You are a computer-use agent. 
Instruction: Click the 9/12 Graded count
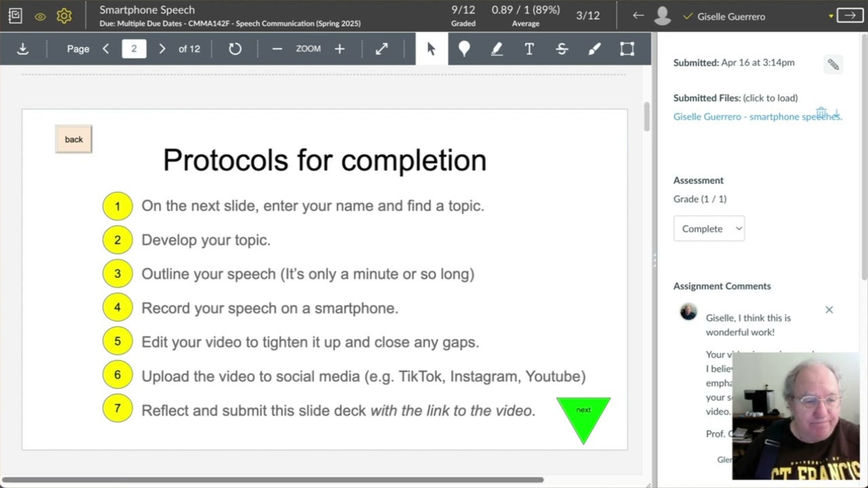pos(463,16)
